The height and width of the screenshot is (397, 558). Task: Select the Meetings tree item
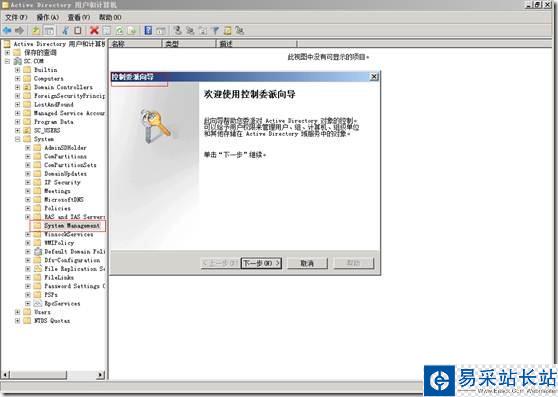[x=57, y=191]
